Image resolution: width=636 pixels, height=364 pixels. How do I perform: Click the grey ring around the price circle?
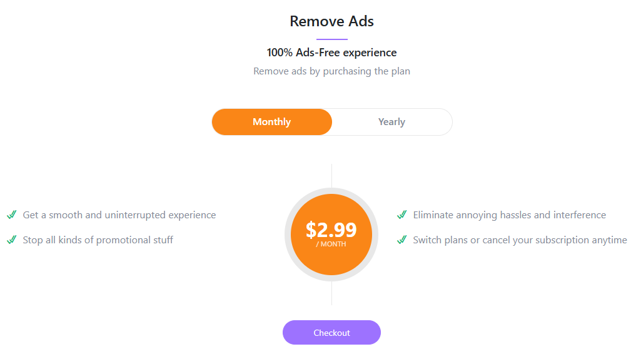(288, 235)
